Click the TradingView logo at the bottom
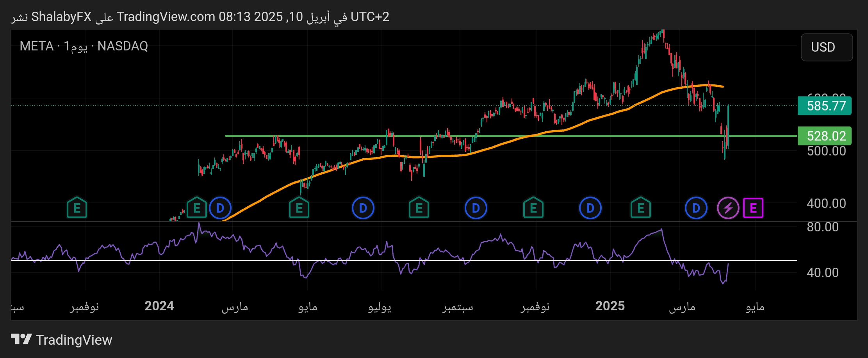Screen dimensions: 868x358 [62, 340]
